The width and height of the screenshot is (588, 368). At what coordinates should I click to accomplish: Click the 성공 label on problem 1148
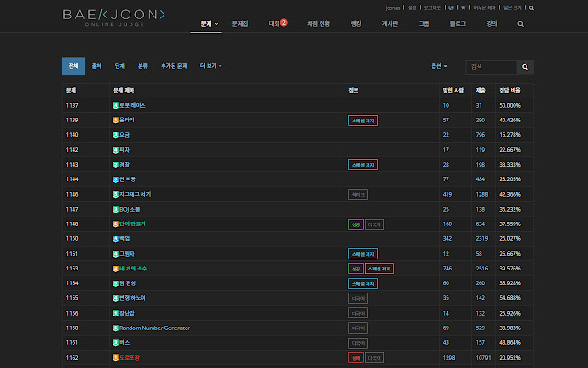[x=355, y=224]
